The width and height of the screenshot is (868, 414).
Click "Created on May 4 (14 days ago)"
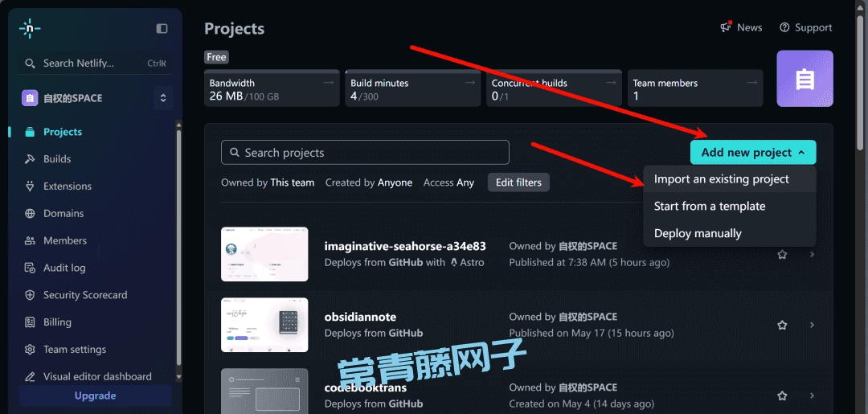[581, 404]
